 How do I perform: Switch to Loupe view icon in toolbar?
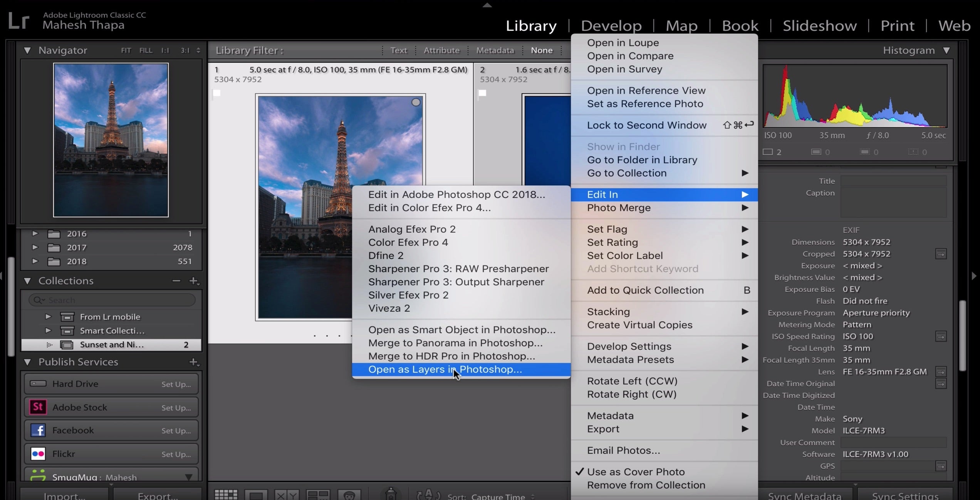(256, 495)
